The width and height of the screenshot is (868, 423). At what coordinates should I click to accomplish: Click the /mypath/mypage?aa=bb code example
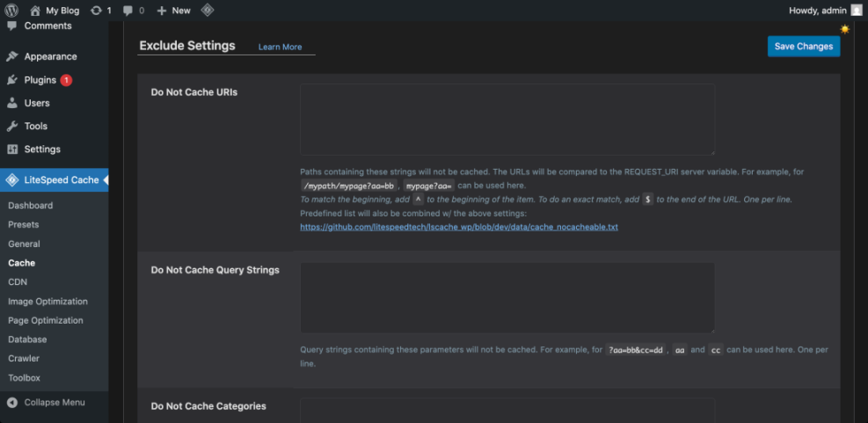click(348, 186)
